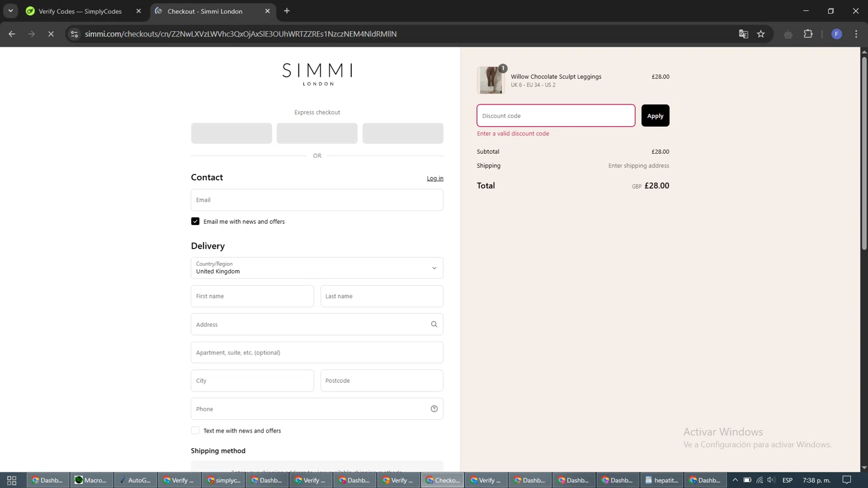The image size is (868, 488).
Task: Click the Enter a valid discount code message
Action: pyautogui.click(x=513, y=134)
